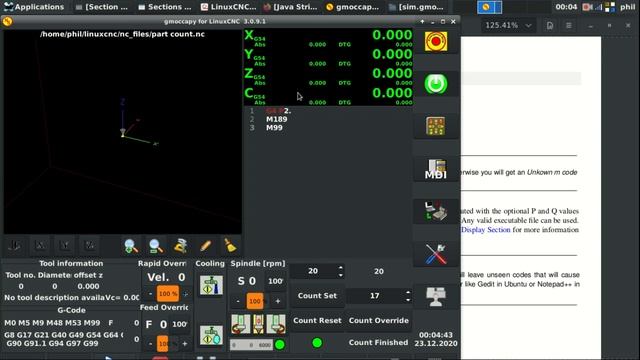Viewport: 640px width, 360px height.
Task: Open MDI mode
Action: (436, 169)
